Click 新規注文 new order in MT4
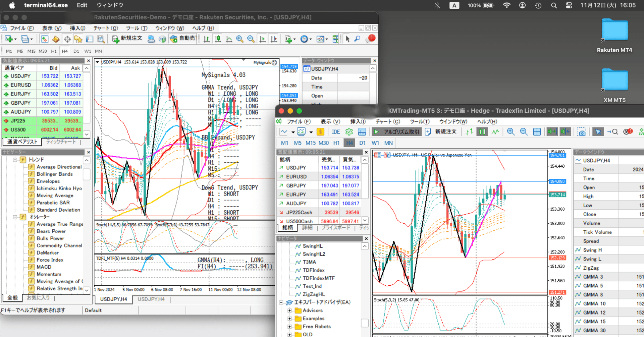Viewport: 644px width, 337px height. (127, 39)
